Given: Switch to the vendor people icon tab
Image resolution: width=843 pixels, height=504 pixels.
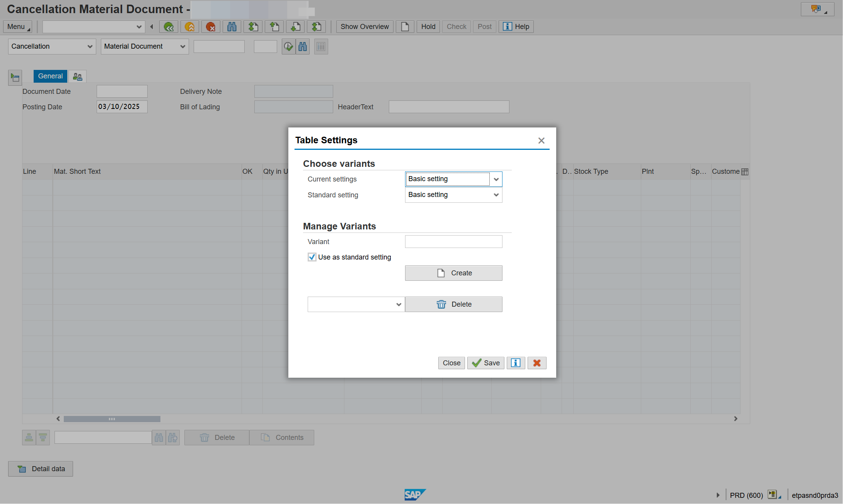Looking at the screenshot, I should click(77, 76).
